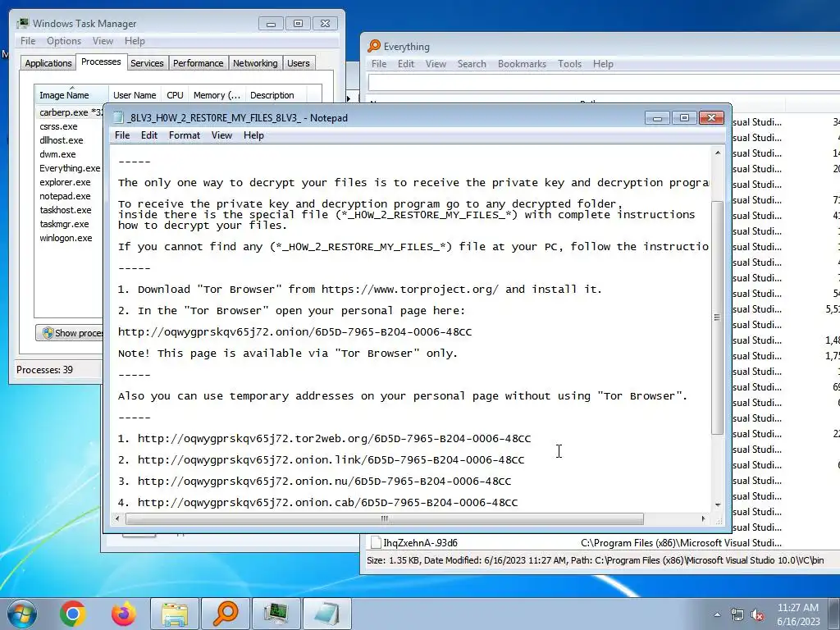This screenshot has width=840, height=630.
Task: Sort processes by Memory column
Action: 217,95
